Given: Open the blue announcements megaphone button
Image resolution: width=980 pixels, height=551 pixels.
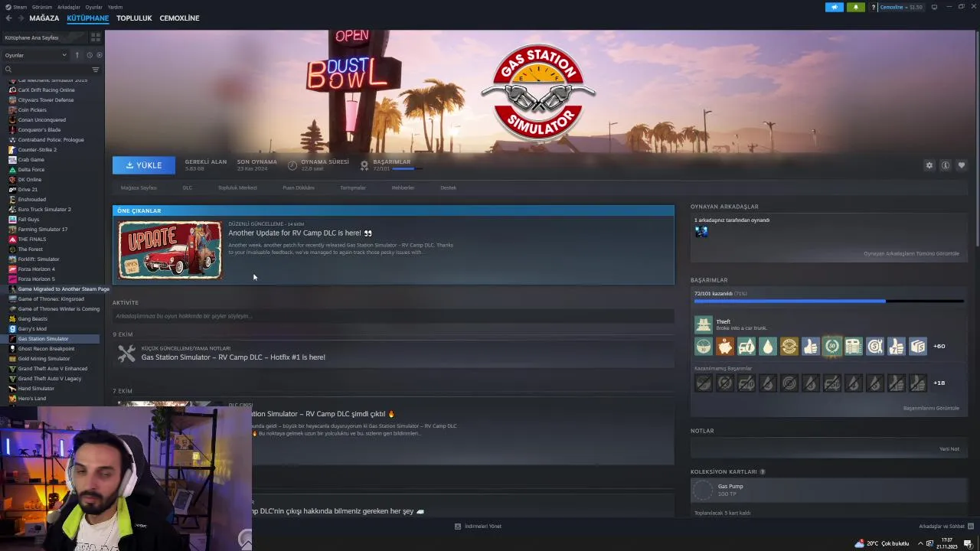Looking at the screenshot, I should 834,7.
